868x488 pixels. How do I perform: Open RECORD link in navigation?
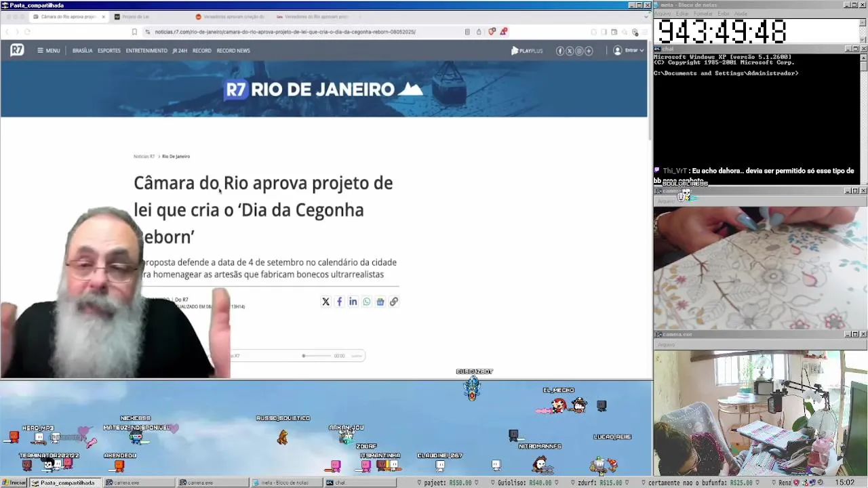(201, 51)
